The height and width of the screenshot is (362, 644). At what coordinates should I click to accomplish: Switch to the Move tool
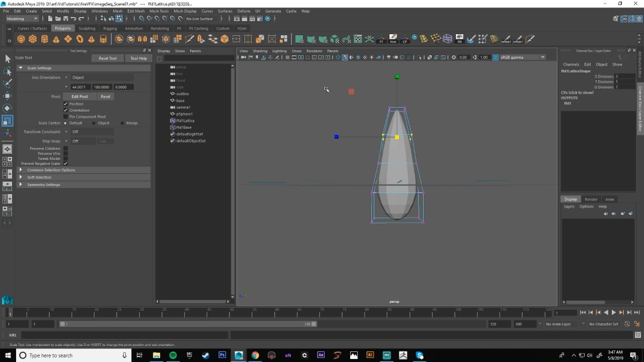pyautogui.click(x=8, y=96)
